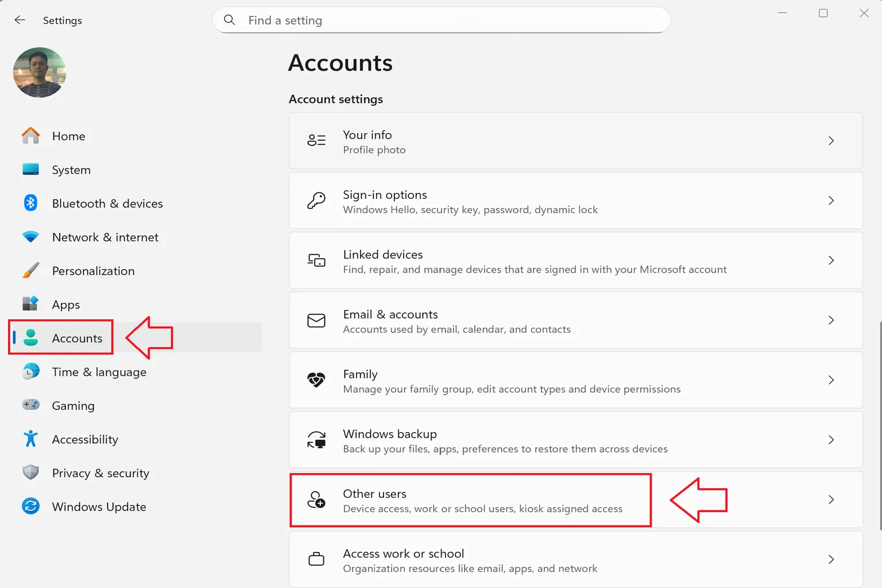Click the Home house icon
Screen dimensions: 882x588
(30, 136)
